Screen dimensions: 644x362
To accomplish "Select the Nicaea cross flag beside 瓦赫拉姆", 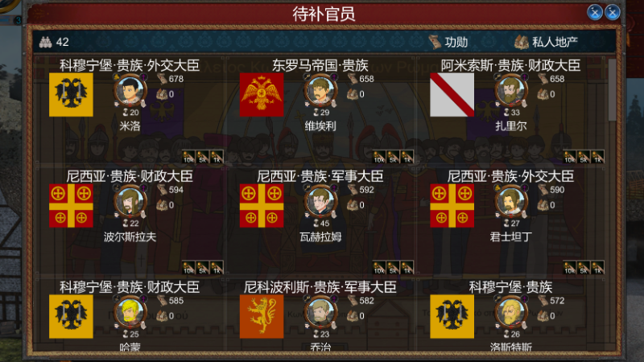I will coord(262,206).
